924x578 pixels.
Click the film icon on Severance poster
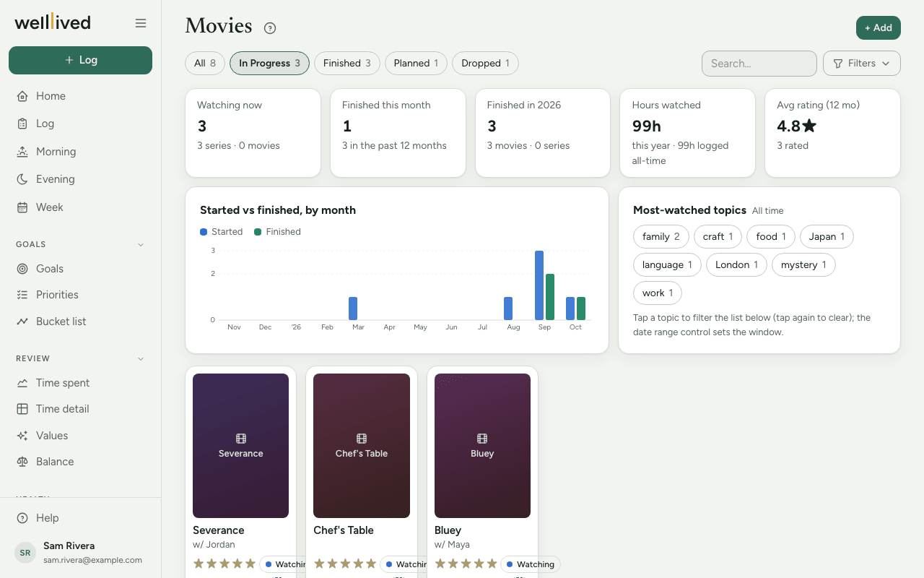pyautogui.click(x=241, y=439)
